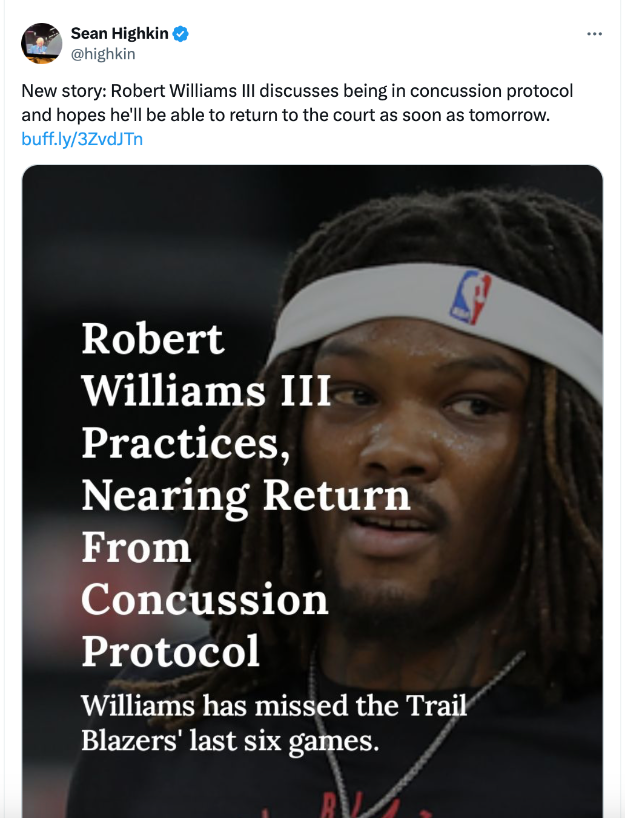Click the blue verified badge
This screenshot has height=818, width=625.
click(x=181, y=34)
